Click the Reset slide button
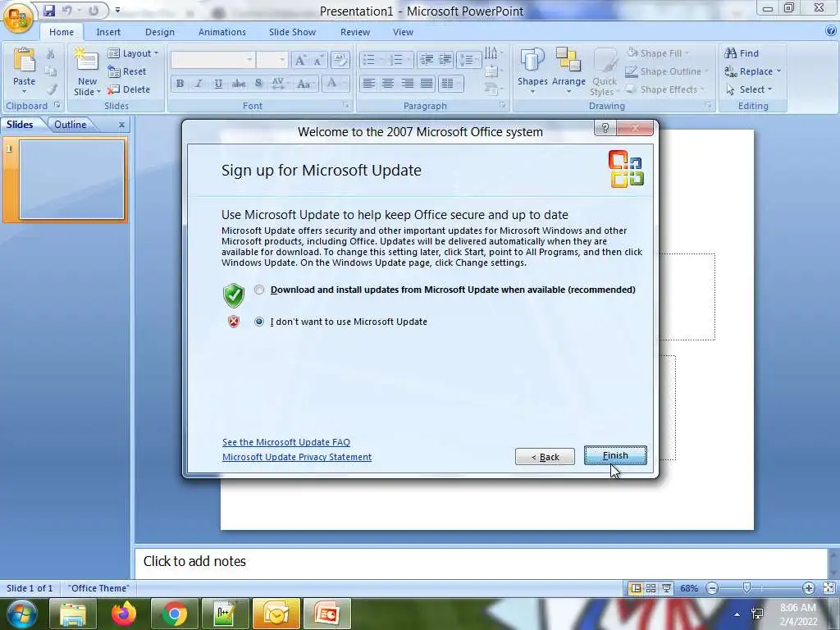The height and width of the screenshot is (630, 840). [127, 71]
